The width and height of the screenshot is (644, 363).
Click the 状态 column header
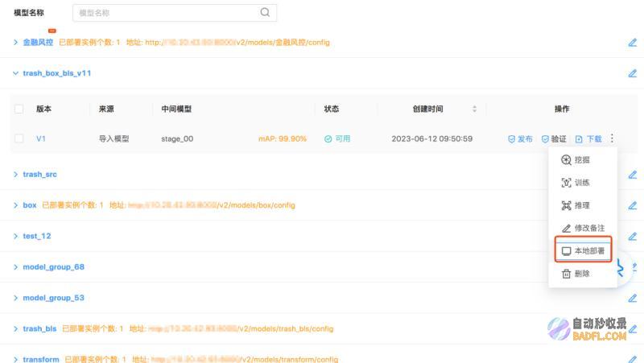click(331, 109)
